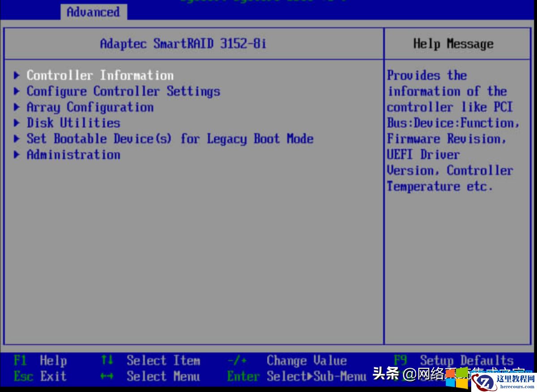Select the Administration entry
The height and width of the screenshot is (392, 537).
[73, 154]
